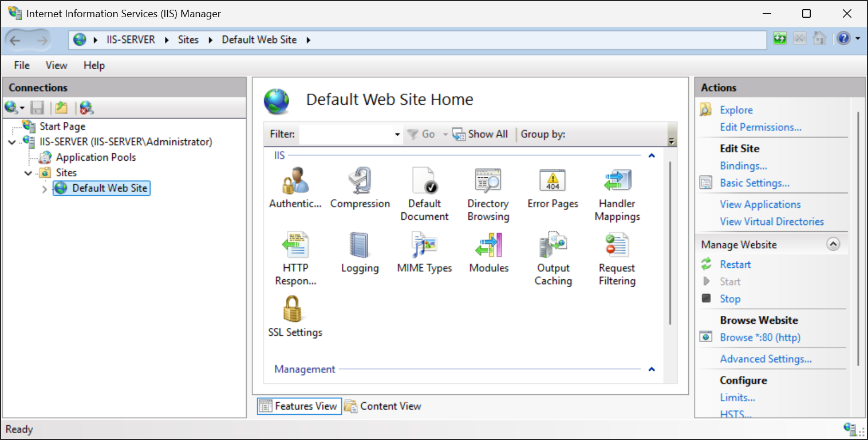Click the Explore action link
Viewport: 868px width, 440px height.
click(736, 110)
